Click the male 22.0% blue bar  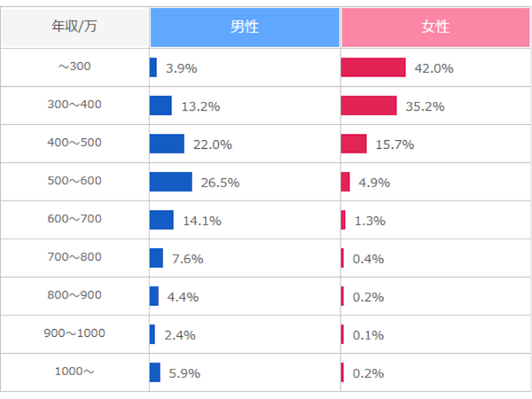167,144
